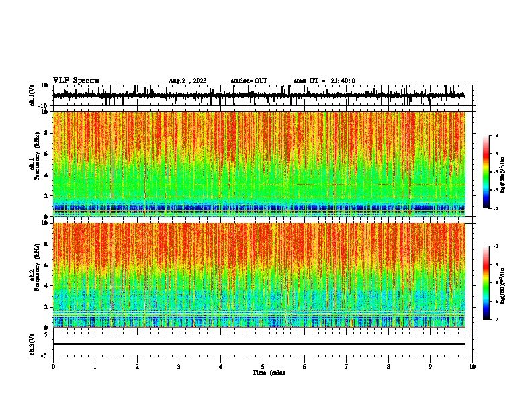Click the "VLF Spectra" title text

click(76, 81)
